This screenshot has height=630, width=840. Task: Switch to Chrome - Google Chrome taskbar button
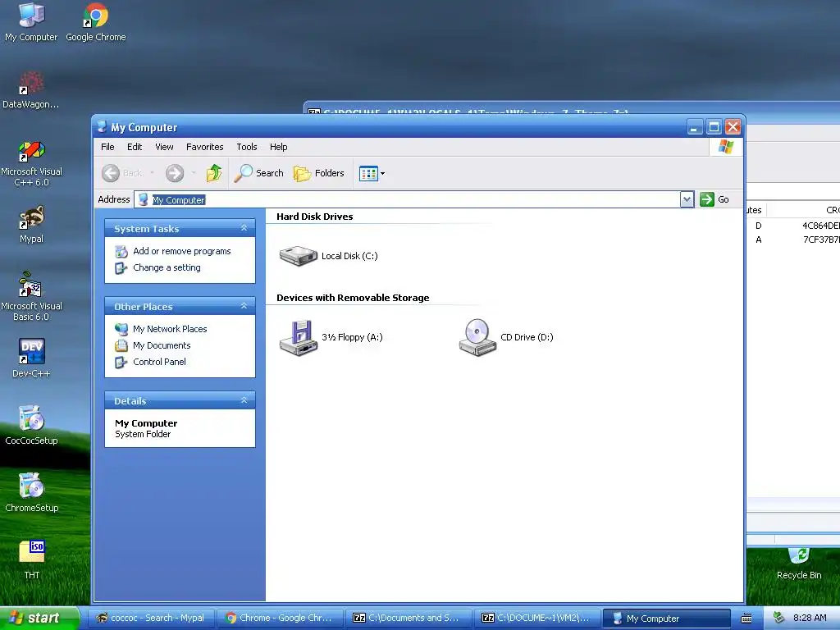280,618
